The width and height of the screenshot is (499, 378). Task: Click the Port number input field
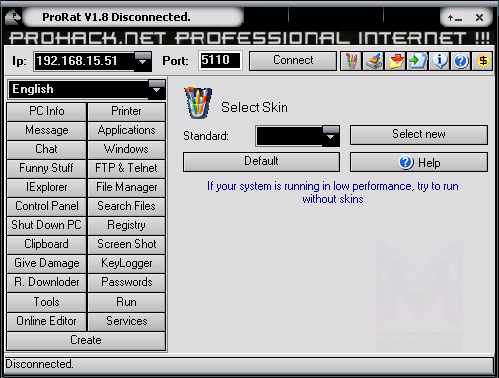(220, 60)
